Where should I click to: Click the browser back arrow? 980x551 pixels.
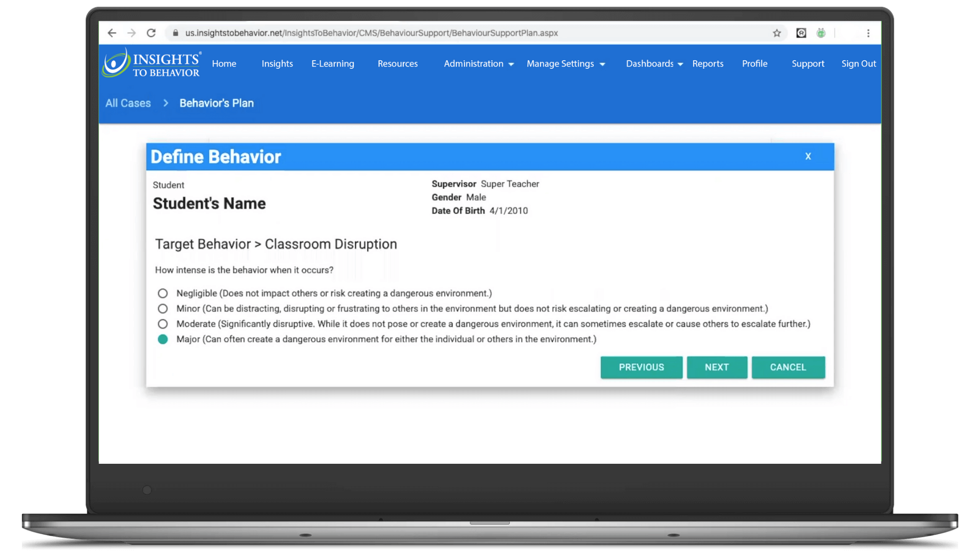pyautogui.click(x=112, y=33)
